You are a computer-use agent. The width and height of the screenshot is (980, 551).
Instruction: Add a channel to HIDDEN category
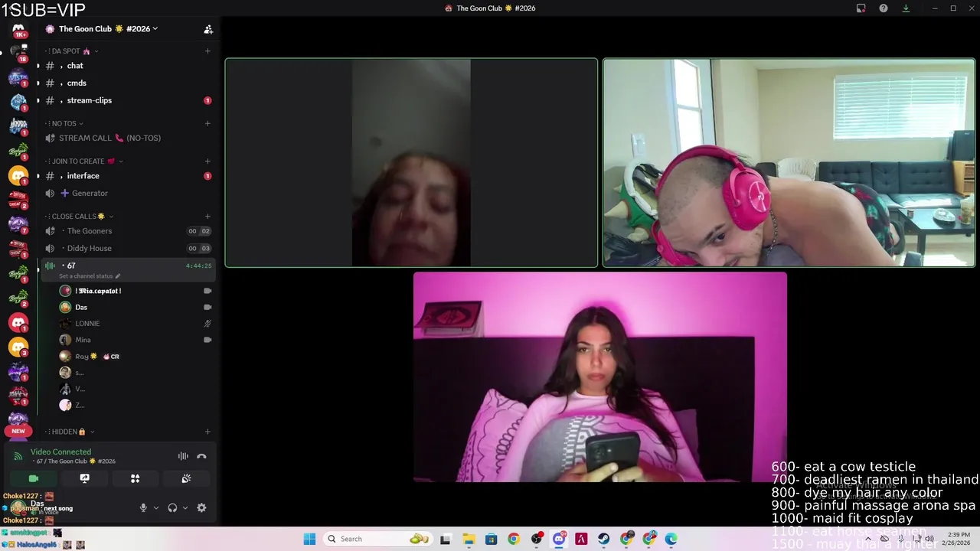click(207, 432)
